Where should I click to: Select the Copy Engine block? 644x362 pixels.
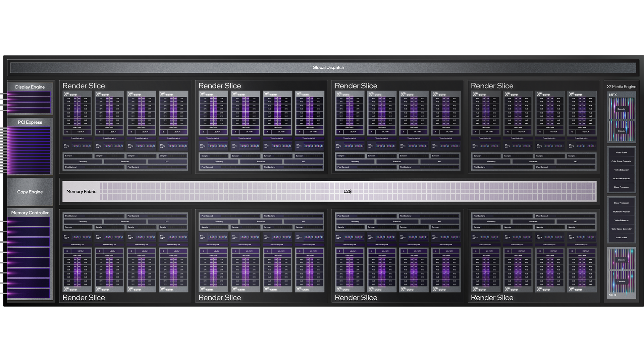pos(30,192)
